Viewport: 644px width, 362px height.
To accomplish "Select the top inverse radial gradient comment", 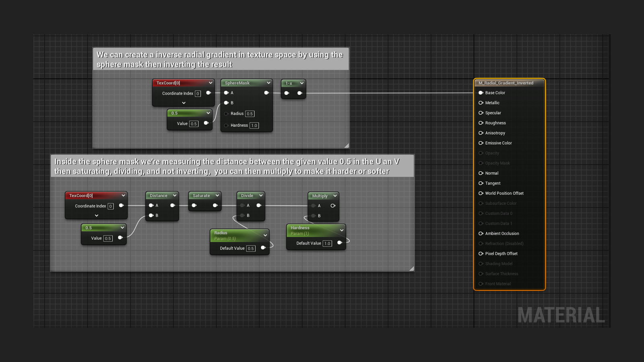I will (x=220, y=60).
